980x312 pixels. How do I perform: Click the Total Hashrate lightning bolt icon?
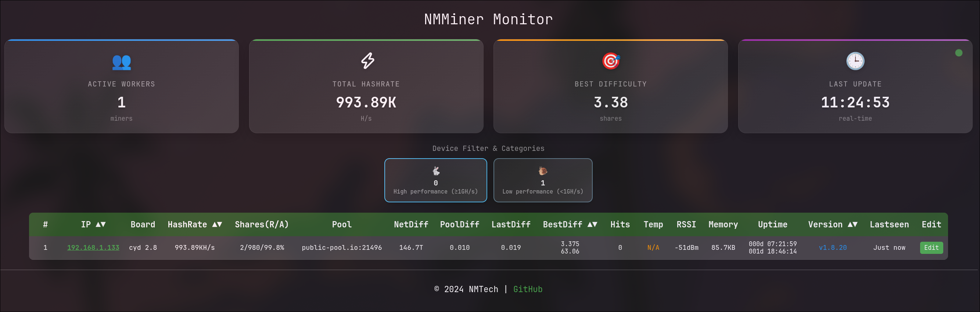367,61
